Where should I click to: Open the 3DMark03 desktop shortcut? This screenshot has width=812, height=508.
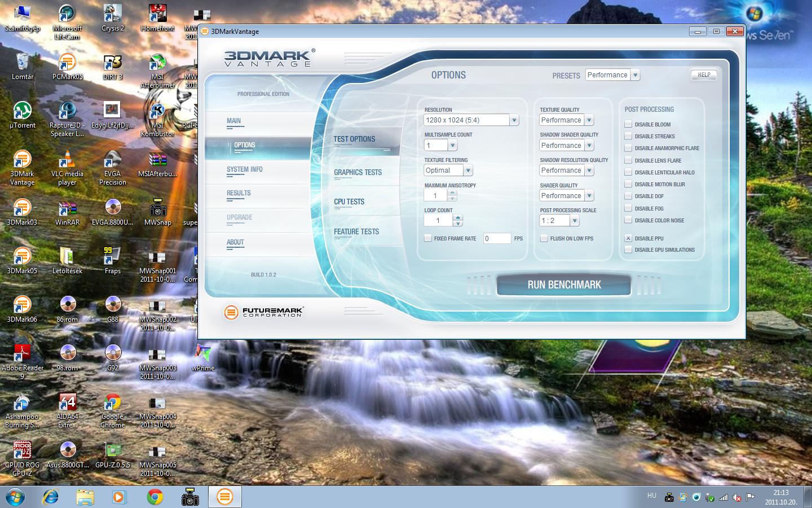22,212
